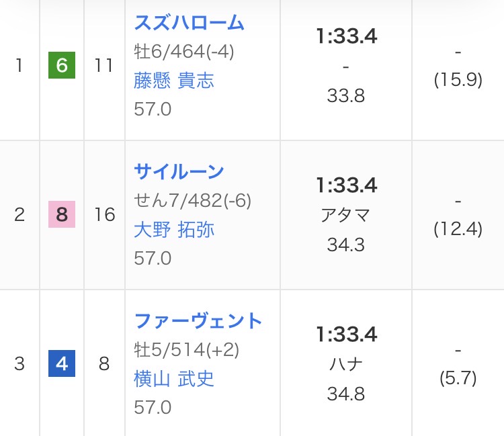Click the アタマ margin text
This screenshot has height=436, width=504.
(346, 215)
